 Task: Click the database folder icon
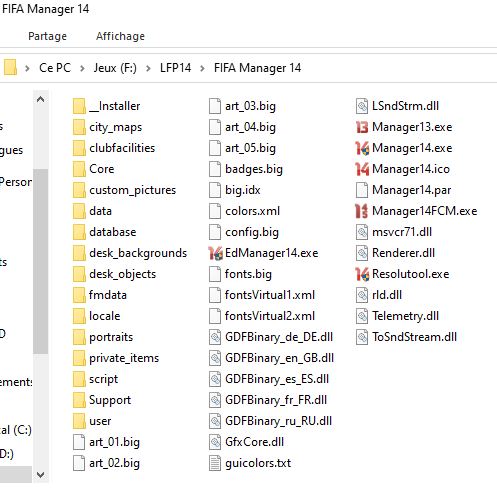[x=79, y=232]
